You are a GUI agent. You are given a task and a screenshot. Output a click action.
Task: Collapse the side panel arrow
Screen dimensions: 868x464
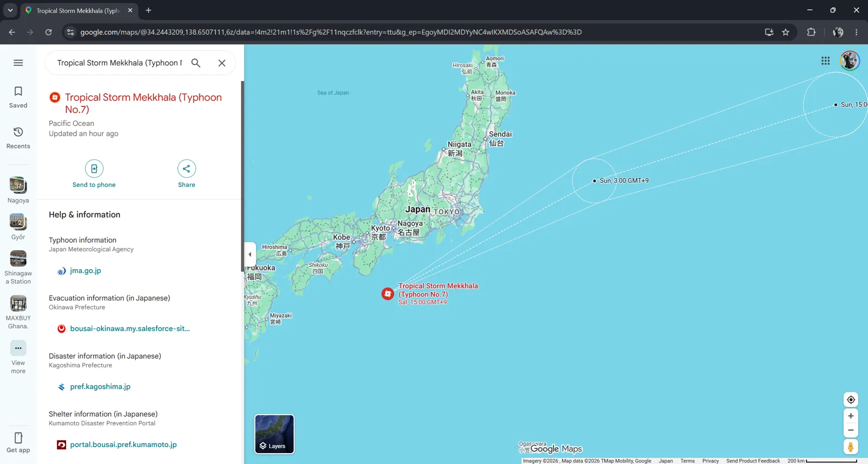[250, 254]
